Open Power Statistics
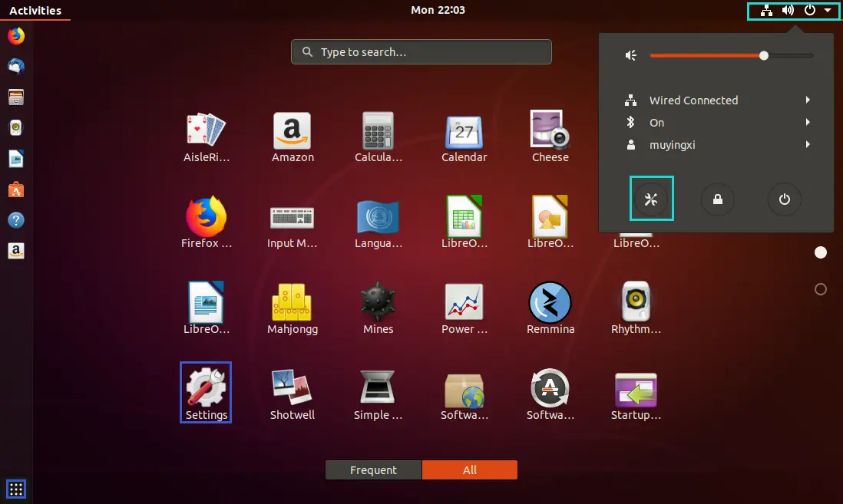This screenshot has width=843, height=504. click(464, 308)
